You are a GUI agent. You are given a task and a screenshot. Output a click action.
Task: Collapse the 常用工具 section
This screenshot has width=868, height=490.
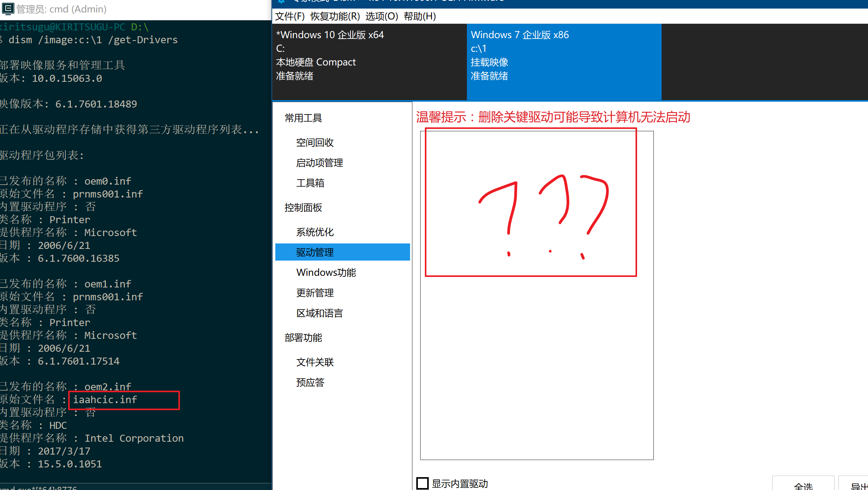303,118
